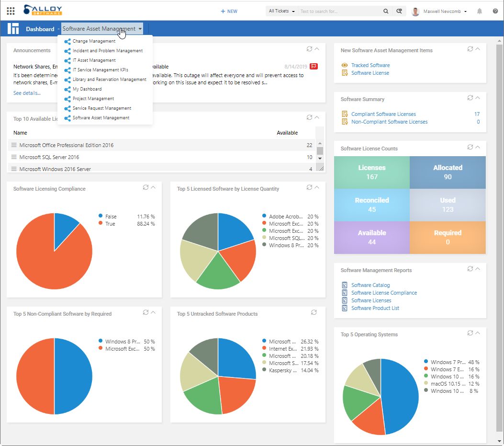Open the apps grid launcher icon

pyautogui.click(x=11, y=11)
